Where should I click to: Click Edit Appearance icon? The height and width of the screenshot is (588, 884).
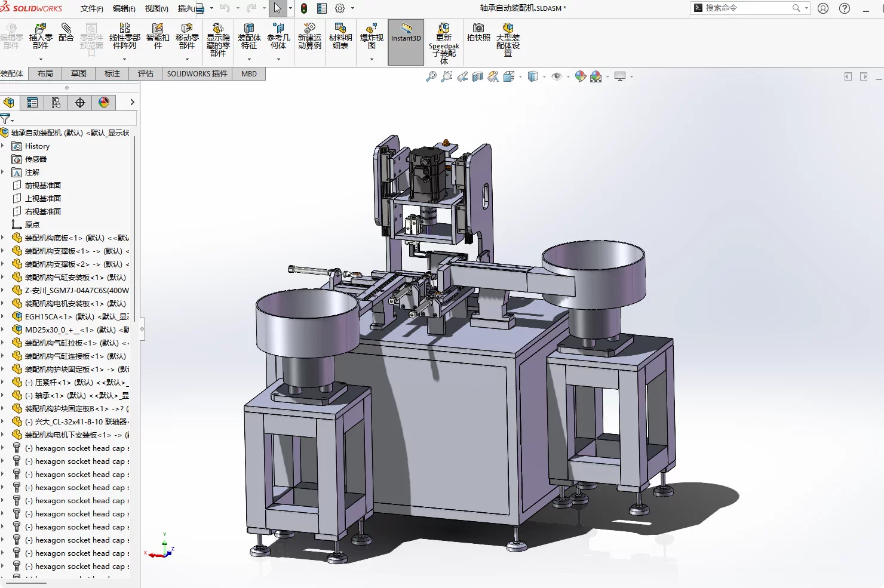coord(580,76)
